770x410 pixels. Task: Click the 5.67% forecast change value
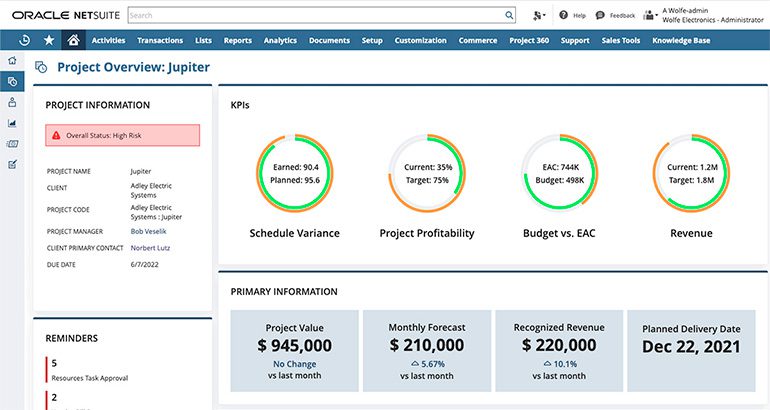click(433, 364)
